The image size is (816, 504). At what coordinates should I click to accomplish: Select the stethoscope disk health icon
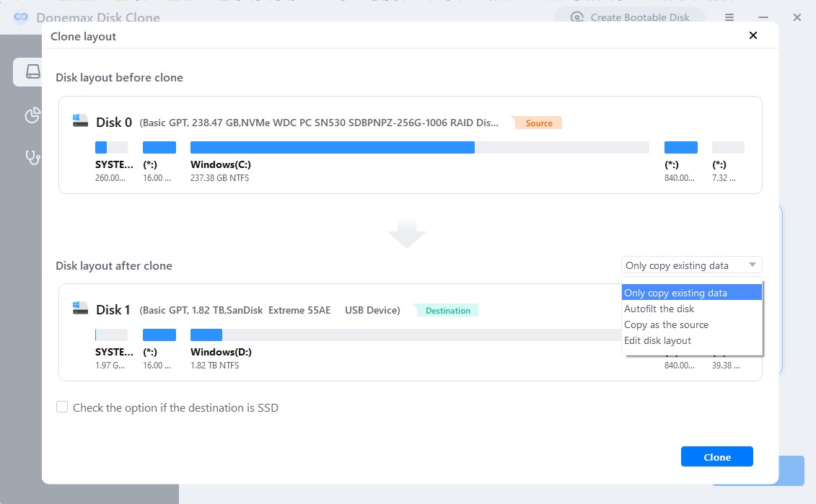32,158
